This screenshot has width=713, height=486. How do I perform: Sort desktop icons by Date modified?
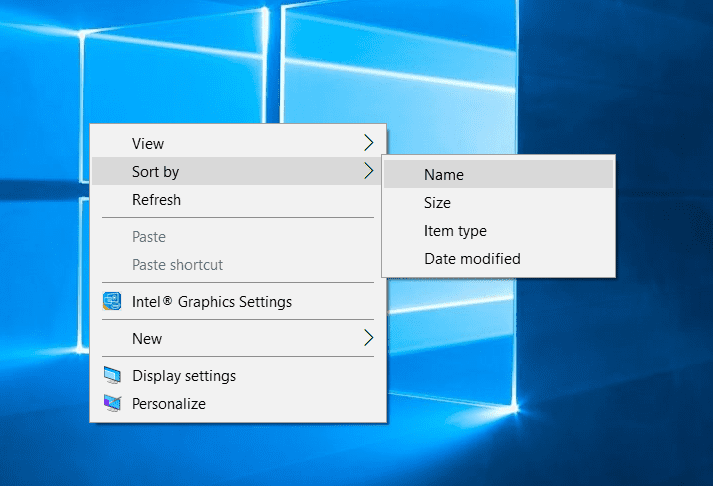498,258
